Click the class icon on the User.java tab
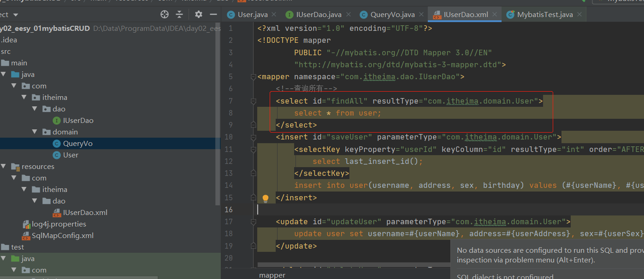 click(231, 15)
